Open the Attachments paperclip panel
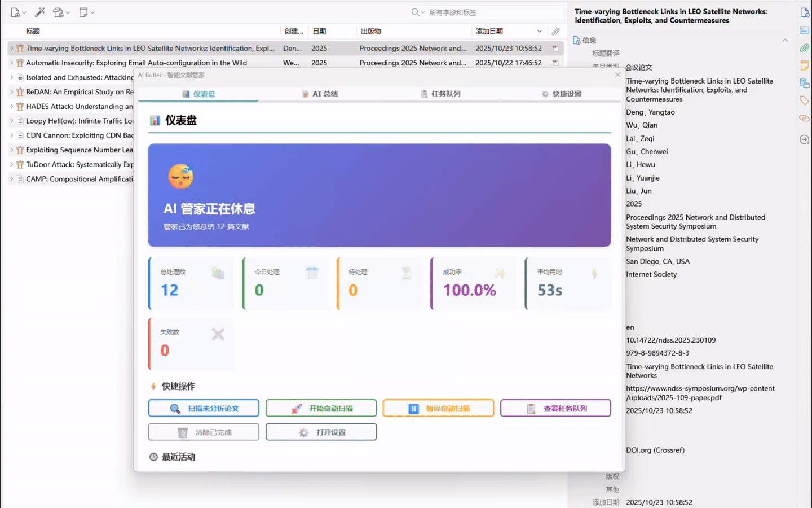This screenshot has height=508, width=812. (x=804, y=48)
